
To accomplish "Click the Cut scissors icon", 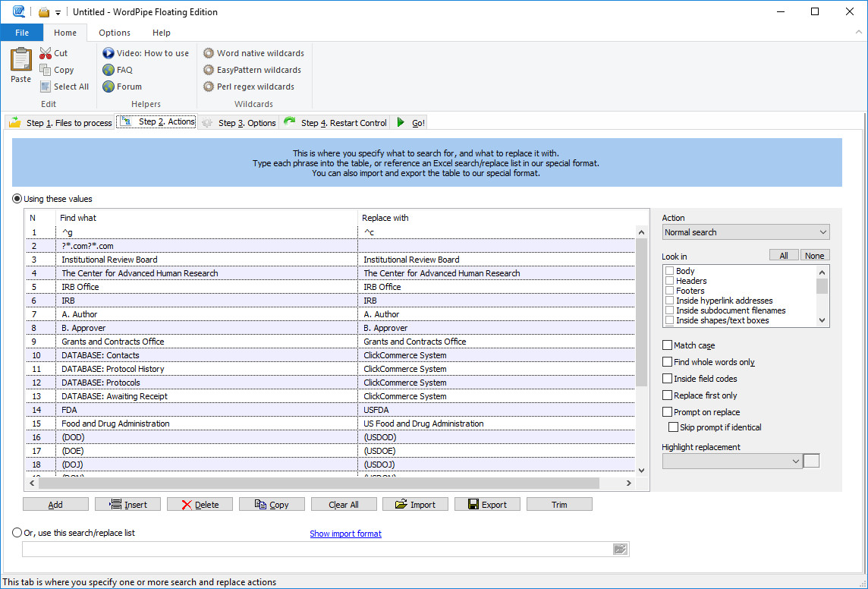I will [x=46, y=53].
